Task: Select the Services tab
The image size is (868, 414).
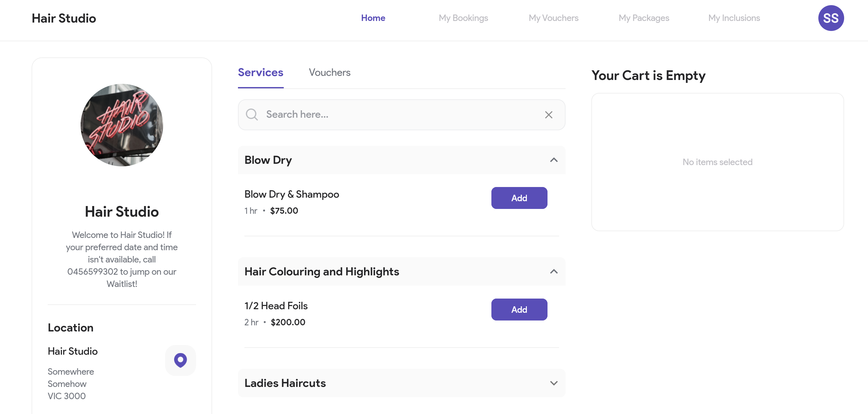Action: click(x=260, y=73)
